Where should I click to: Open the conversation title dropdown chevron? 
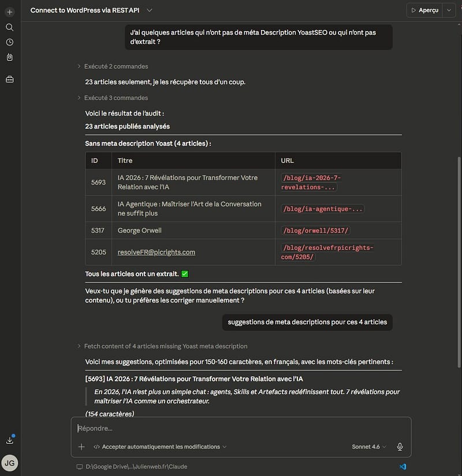point(149,10)
